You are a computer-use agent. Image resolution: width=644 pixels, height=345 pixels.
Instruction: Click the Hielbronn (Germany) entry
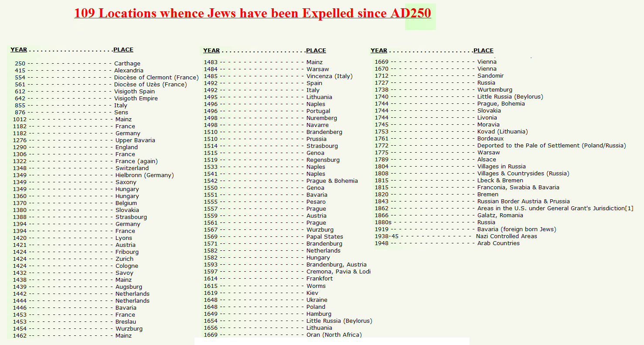(x=145, y=175)
